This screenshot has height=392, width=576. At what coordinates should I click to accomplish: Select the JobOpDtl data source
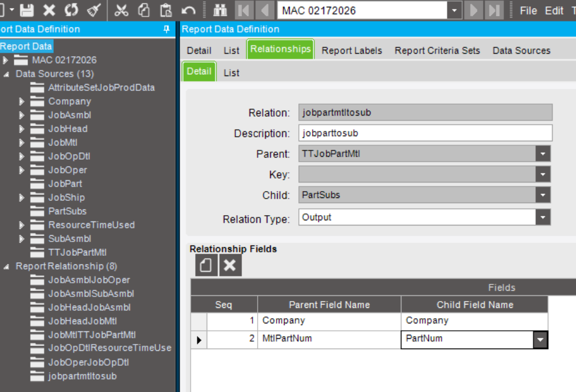click(x=69, y=156)
